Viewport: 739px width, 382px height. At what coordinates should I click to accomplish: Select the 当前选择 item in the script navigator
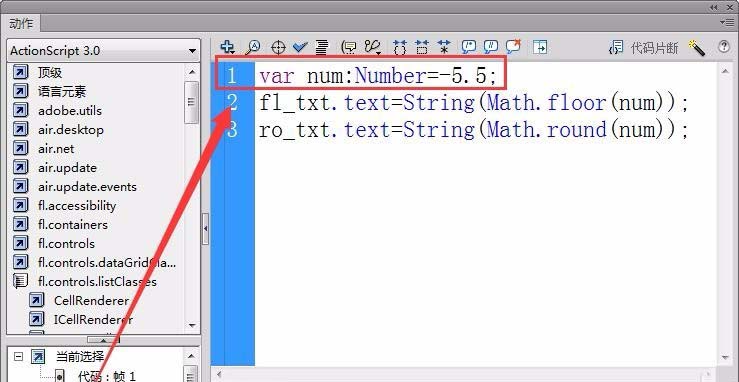(x=80, y=357)
